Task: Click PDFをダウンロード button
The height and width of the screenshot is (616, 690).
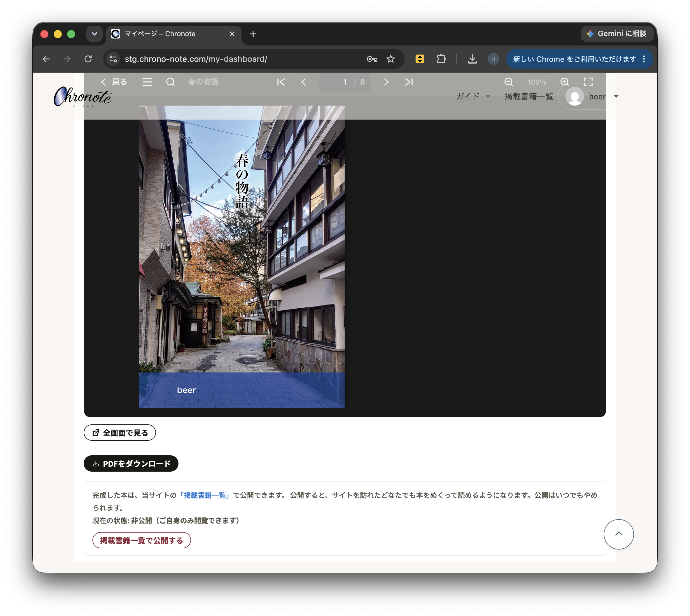Action: (x=131, y=463)
